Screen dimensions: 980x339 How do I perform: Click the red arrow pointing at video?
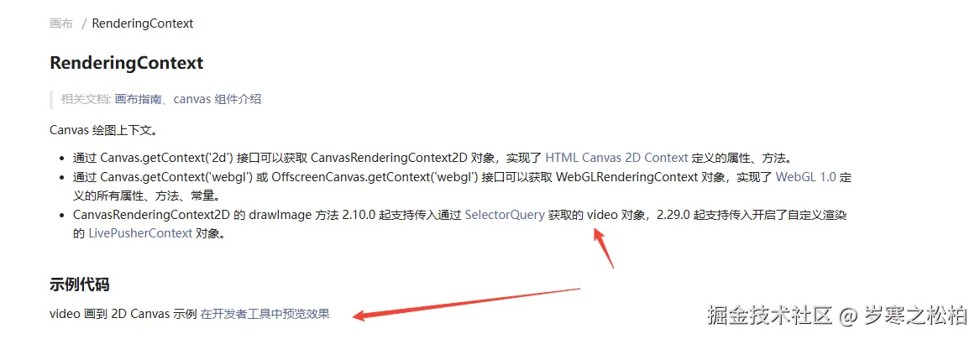602,248
